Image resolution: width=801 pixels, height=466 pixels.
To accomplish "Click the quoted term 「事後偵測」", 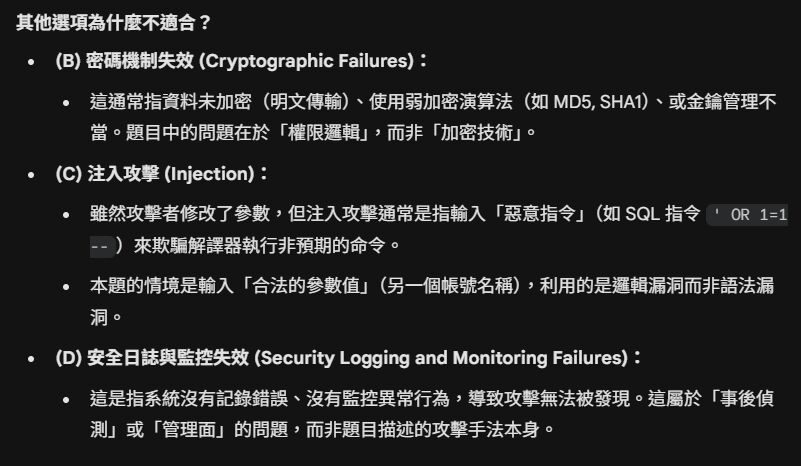I will pos(744,399).
